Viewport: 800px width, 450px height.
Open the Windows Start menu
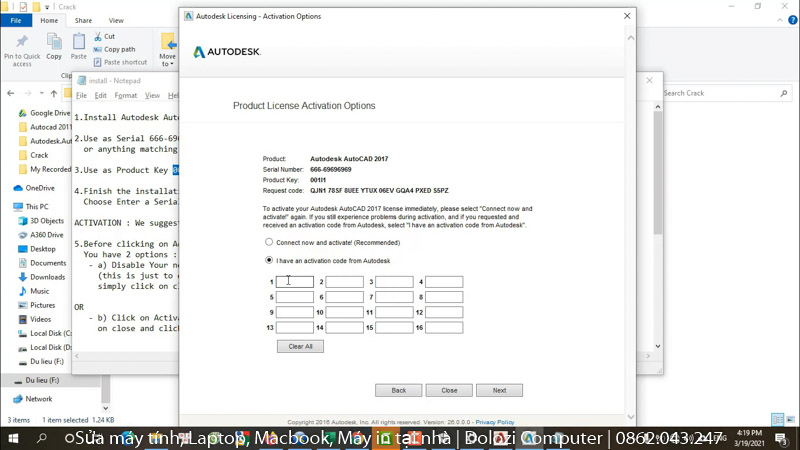pos(14,439)
